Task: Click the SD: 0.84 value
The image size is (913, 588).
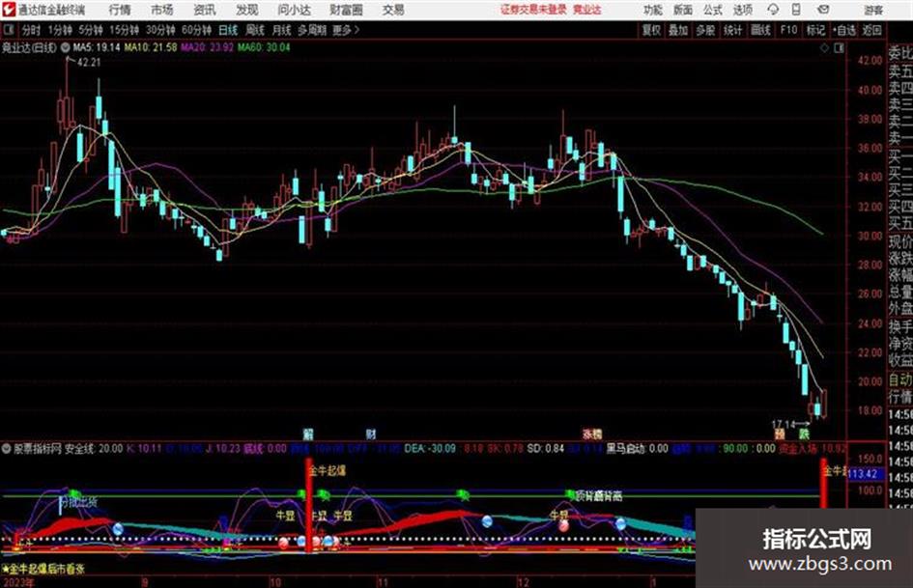Action: click(546, 449)
